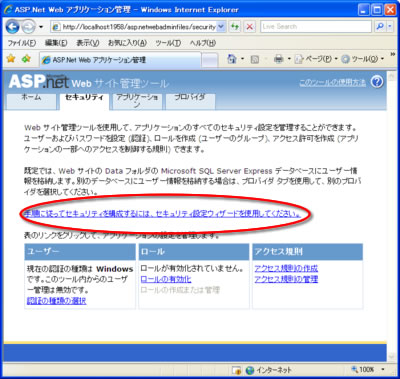Viewport: 400px width, 379px height.
Task: Click the red Stop loading icon
Action: (x=250, y=27)
